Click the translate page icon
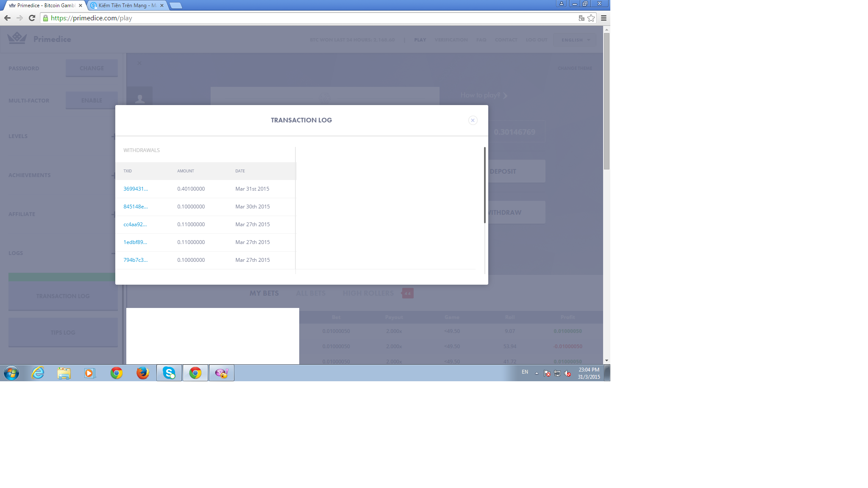The height and width of the screenshot is (488, 868). click(581, 18)
